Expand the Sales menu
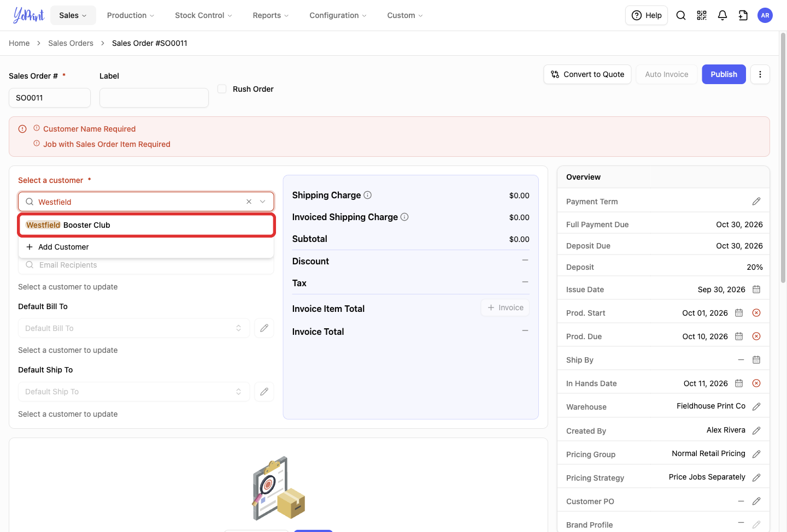 point(73,15)
